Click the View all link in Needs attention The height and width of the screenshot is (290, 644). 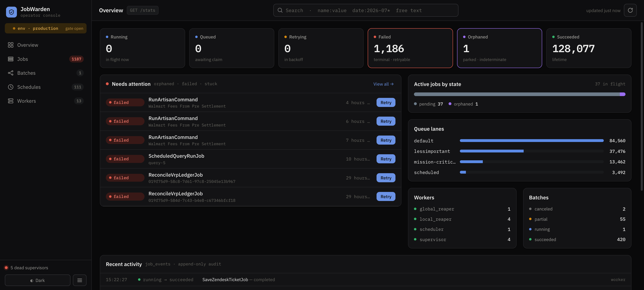tap(383, 84)
